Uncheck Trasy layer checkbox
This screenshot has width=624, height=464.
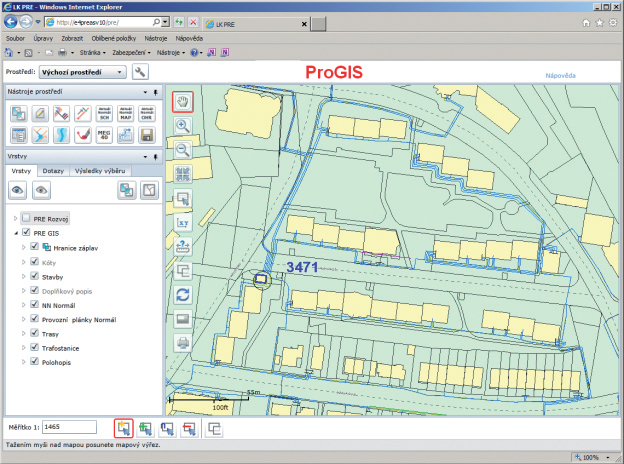point(35,333)
